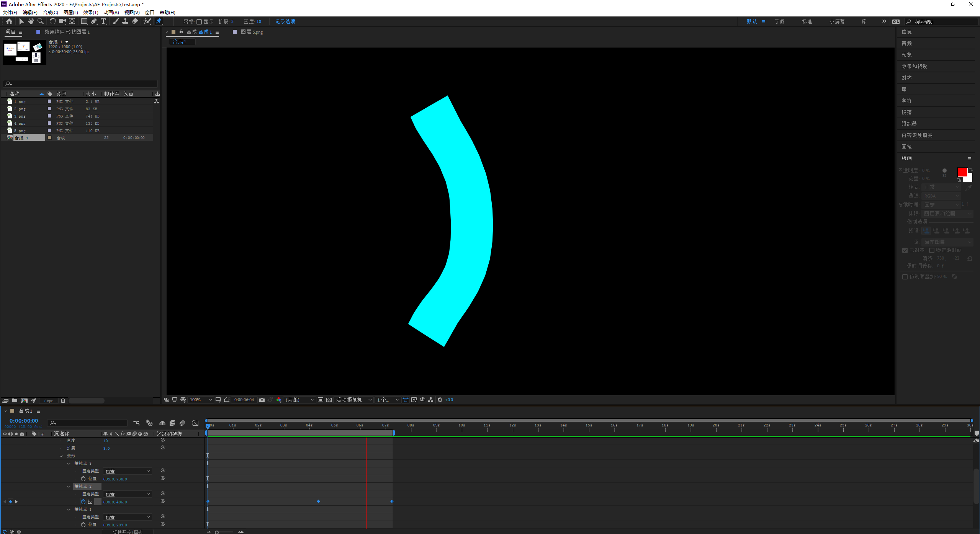Select the Pen tool in toolbar
The image size is (980, 534).
click(94, 21)
